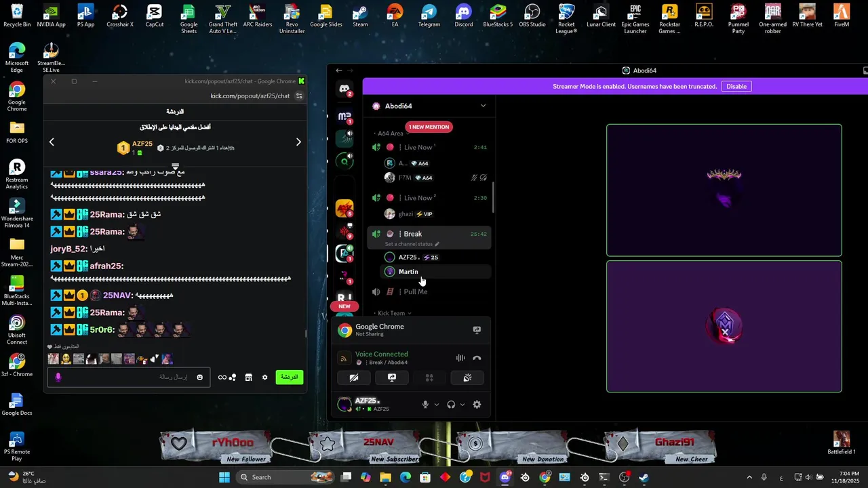Select user AZF25 in Break channel
This screenshot has height=488, width=868.
pos(435,258)
